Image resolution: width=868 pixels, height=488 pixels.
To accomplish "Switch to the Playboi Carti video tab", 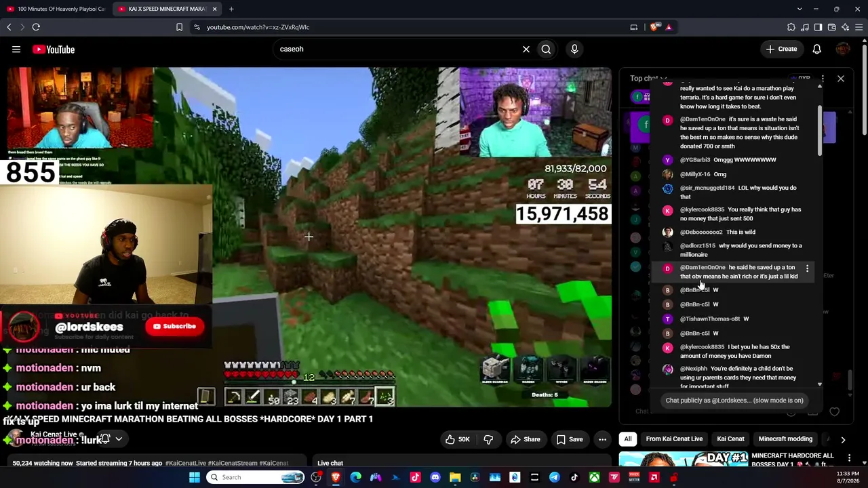I will tap(56, 9).
